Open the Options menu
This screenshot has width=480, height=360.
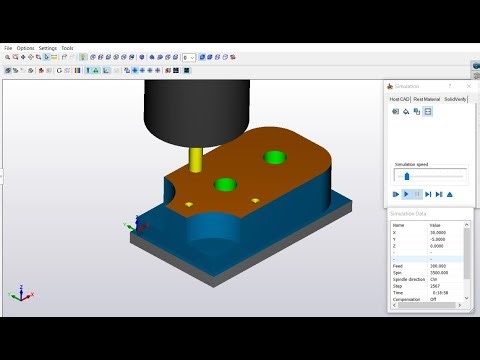(x=25, y=48)
